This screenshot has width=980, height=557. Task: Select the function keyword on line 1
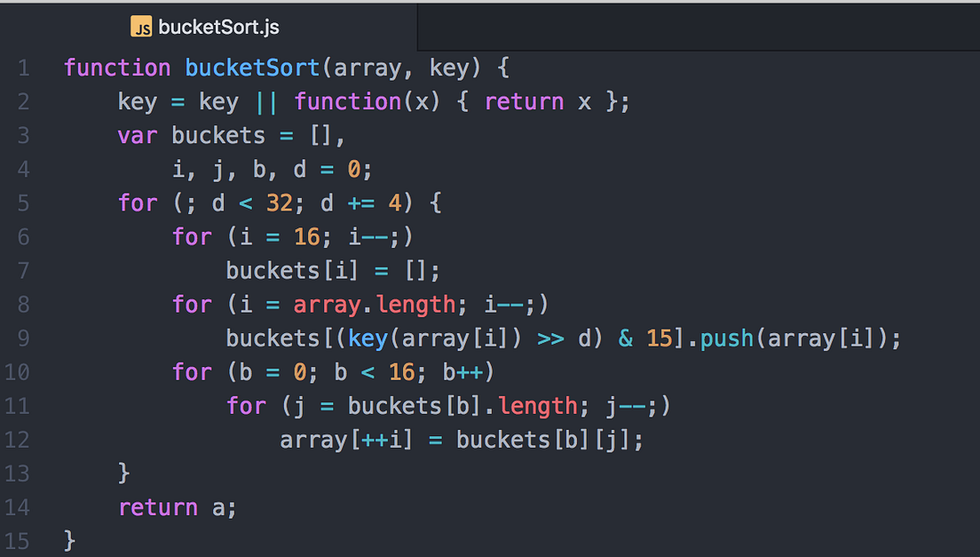tap(117, 68)
